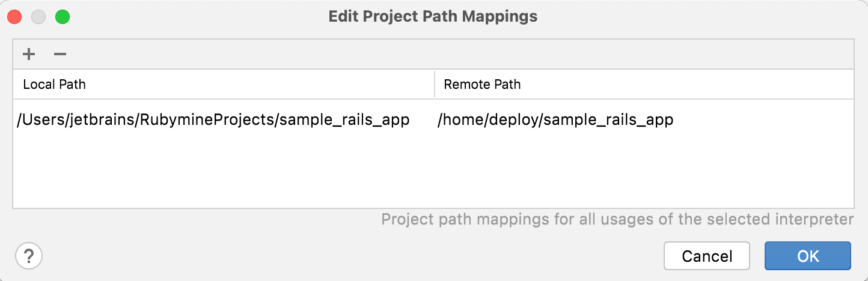This screenshot has width=868, height=281.
Task: Click the blank header space right of Remote Path
Action: (687, 84)
